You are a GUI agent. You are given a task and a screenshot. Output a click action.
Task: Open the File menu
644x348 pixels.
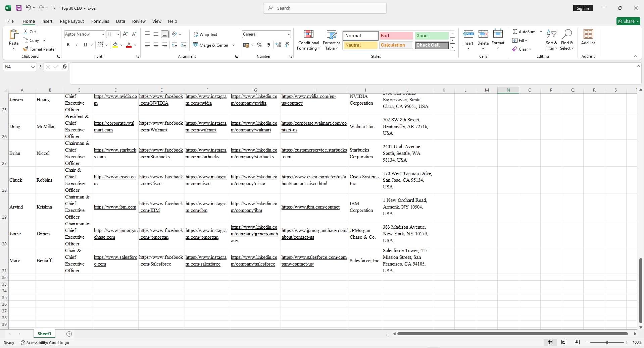pos(10,21)
